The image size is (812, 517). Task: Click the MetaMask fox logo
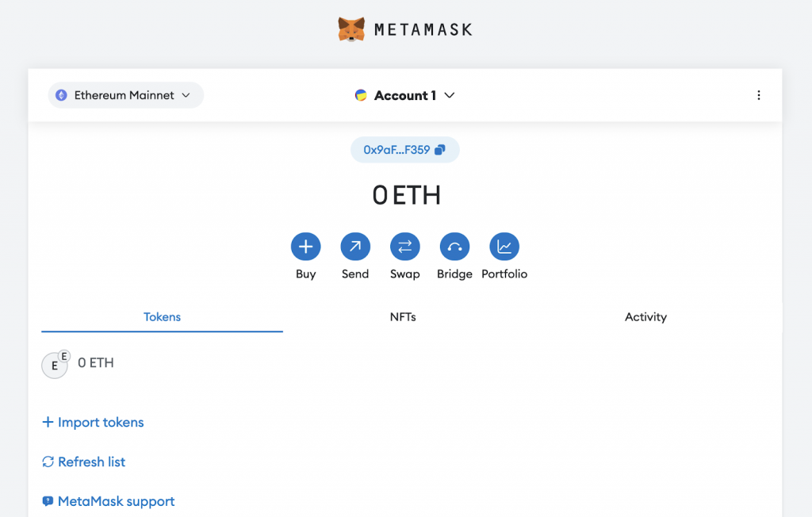coord(351,29)
